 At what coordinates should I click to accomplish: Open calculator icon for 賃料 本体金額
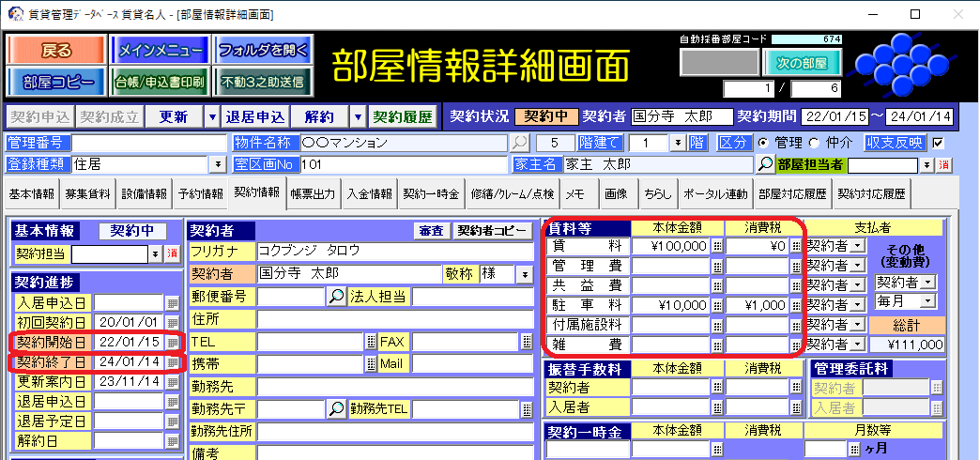point(717,246)
